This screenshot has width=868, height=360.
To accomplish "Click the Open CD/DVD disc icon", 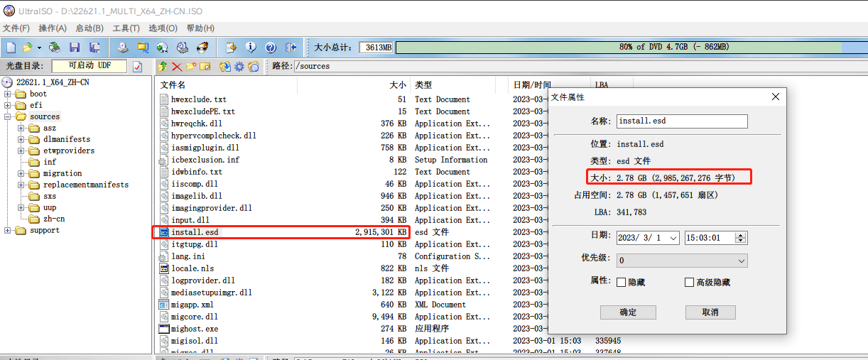I will click(x=55, y=48).
